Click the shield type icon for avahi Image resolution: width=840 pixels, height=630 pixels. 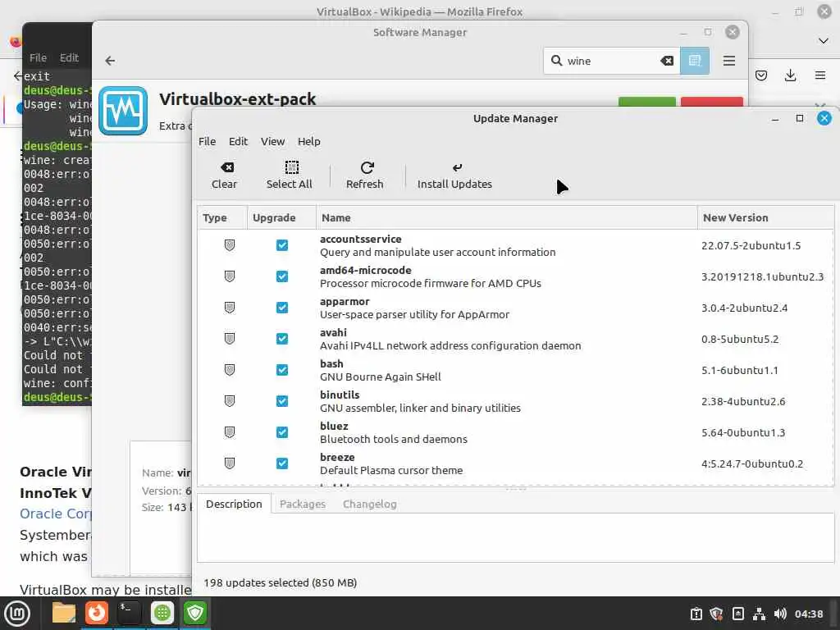point(230,339)
